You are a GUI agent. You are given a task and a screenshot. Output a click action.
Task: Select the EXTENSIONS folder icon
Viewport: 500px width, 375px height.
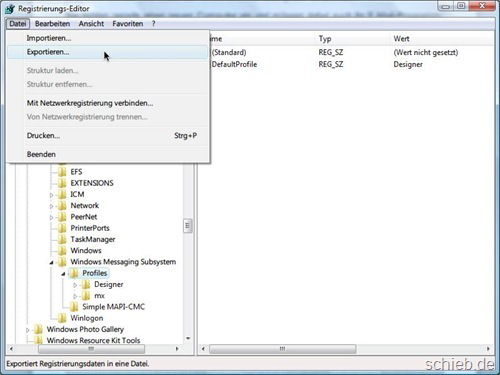(x=62, y=183)
